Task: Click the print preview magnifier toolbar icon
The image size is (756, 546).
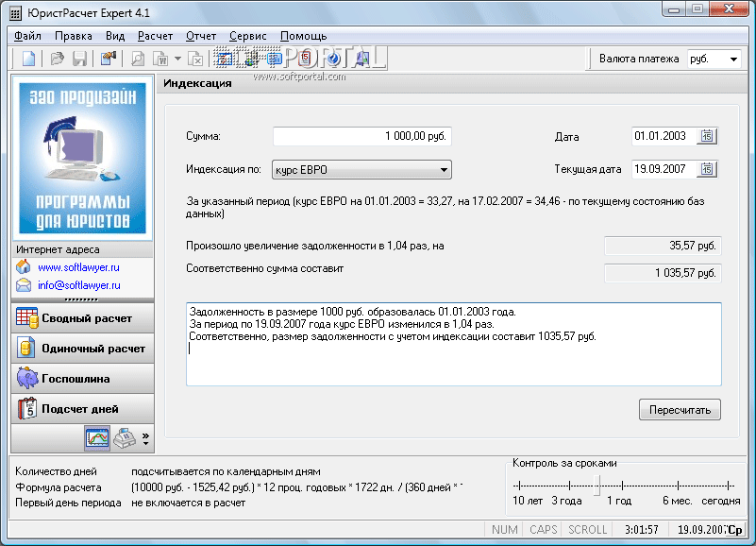Action: [138, 59]
